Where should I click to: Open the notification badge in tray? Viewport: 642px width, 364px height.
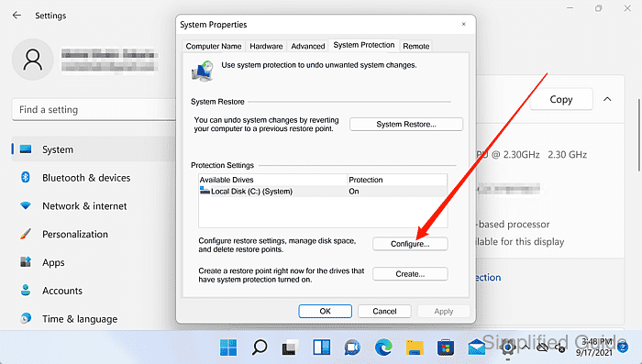[623, 347]
